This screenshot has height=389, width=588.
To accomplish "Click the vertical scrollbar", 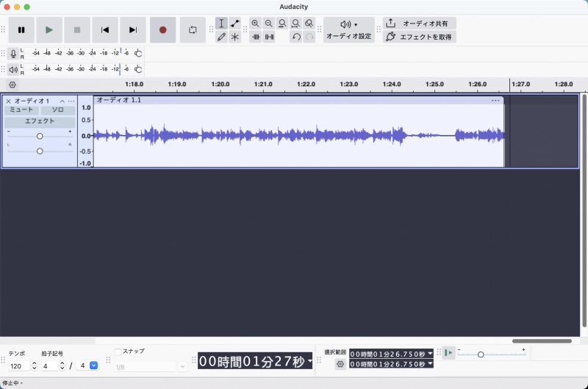I will (x=584, y=210).
